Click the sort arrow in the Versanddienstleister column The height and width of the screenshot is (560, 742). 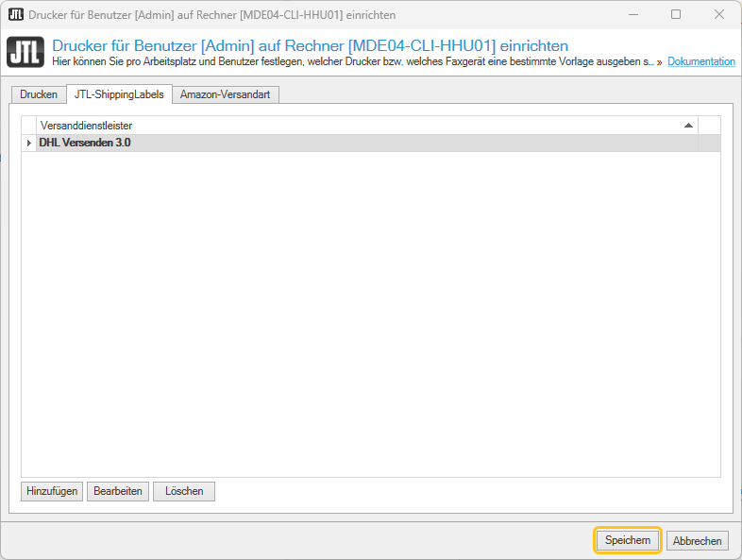[x=688, y=125]
